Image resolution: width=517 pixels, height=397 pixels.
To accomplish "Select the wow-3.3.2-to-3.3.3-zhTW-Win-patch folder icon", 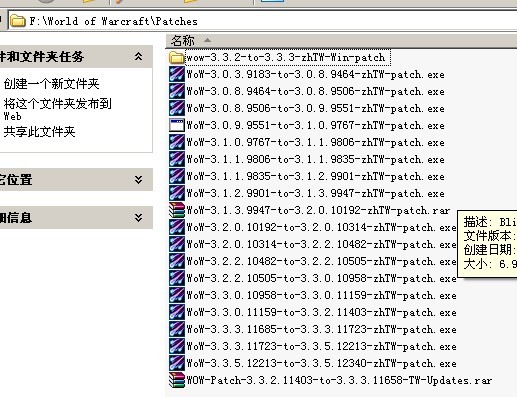I will point(177,58).
